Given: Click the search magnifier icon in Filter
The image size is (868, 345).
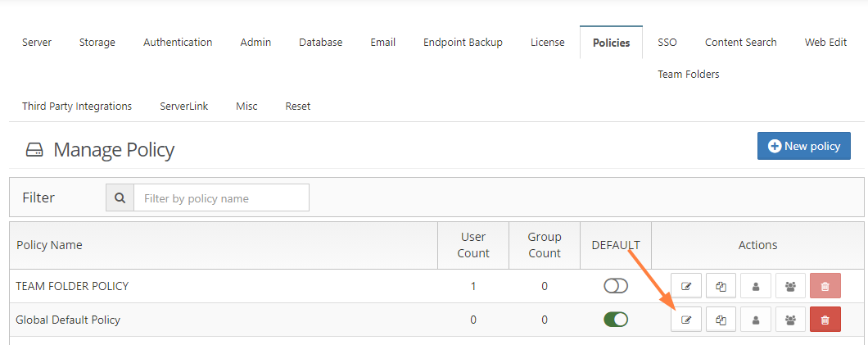Looking at the screenshot, I should tap(120, 198).
